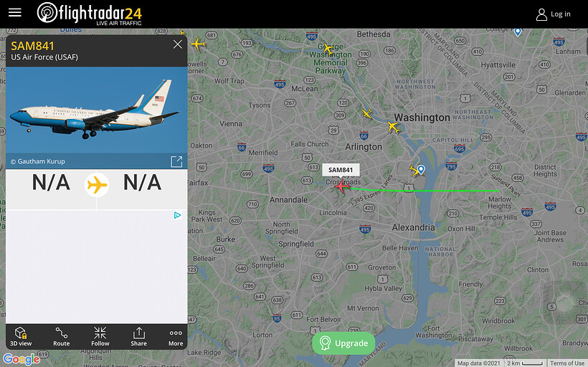Click the Log in link
588x367 pixels.
coord(554,14)
